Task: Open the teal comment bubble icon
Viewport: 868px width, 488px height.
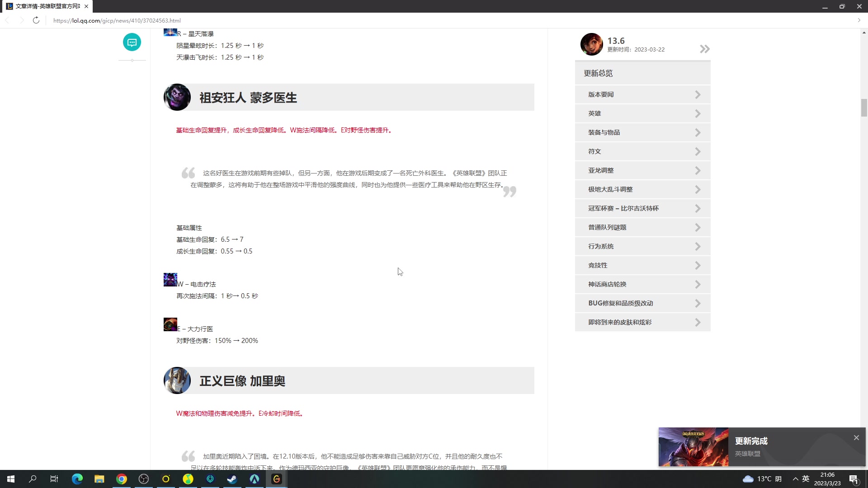Action: click(x=132, y=42)
